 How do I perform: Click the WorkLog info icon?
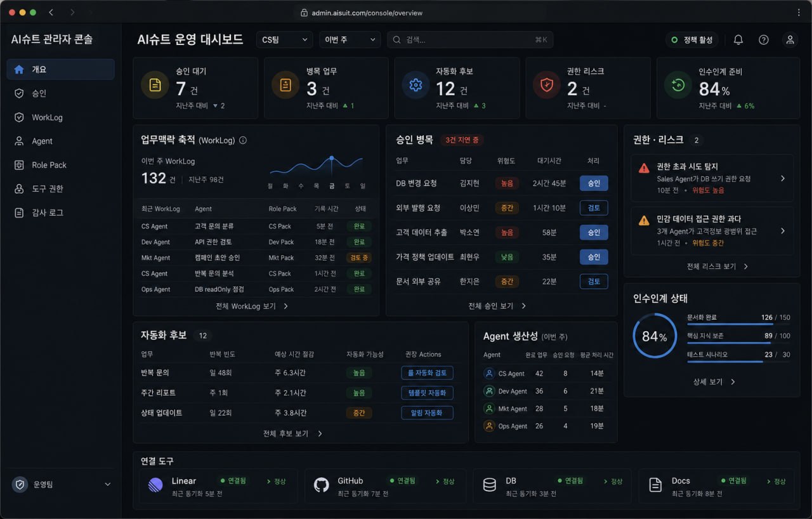pos(243,140)
